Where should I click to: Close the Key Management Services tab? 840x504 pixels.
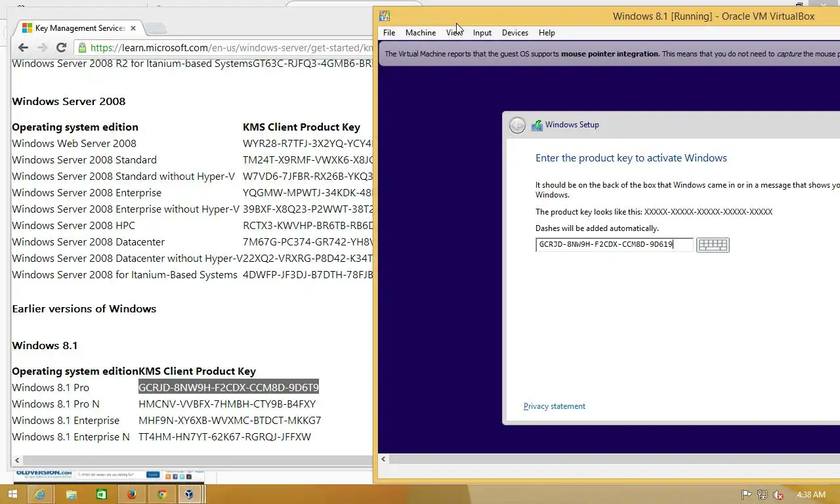133,28
